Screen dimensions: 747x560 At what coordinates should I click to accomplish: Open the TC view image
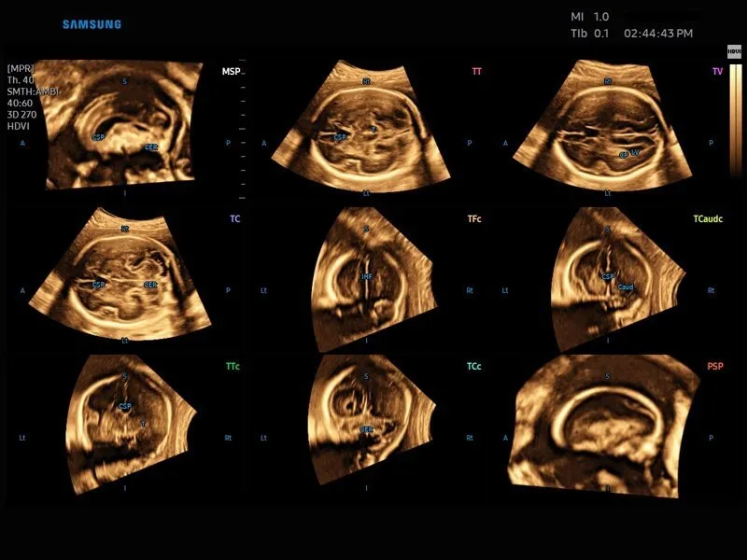tap(121, 275)
